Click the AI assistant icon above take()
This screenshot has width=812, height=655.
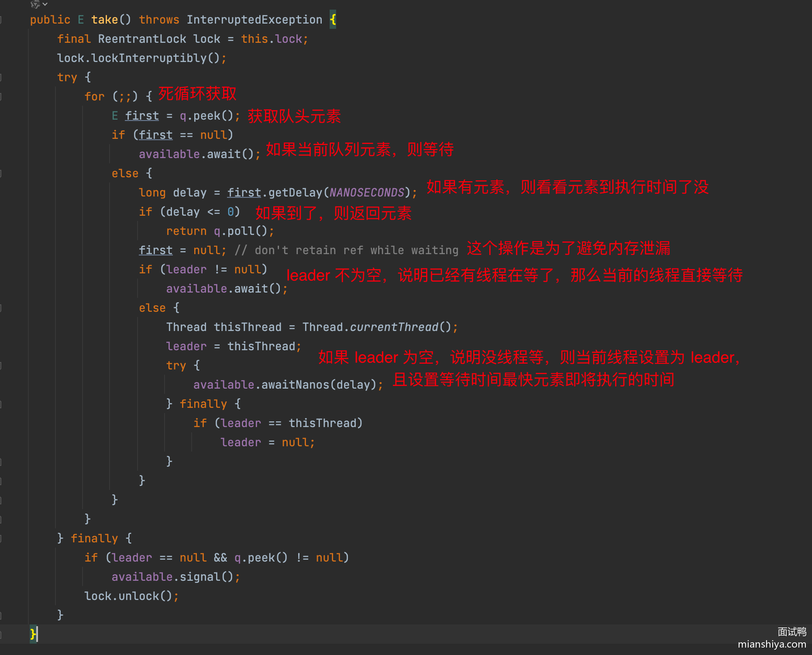[x=35, y=4]
